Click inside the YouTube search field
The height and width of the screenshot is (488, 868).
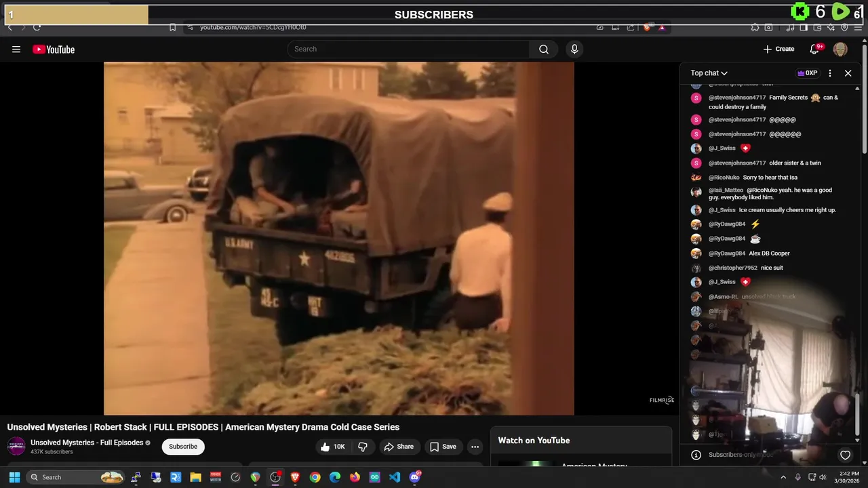coord(409,49)
